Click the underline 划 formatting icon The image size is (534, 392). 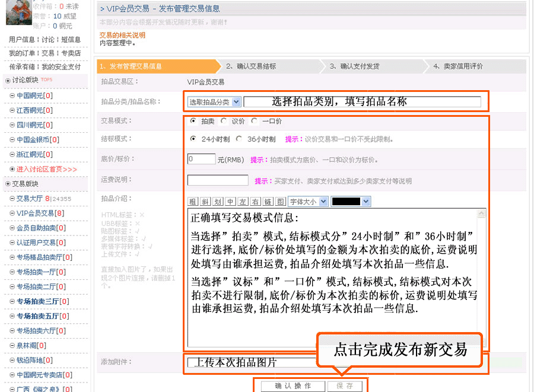point(218,202)
